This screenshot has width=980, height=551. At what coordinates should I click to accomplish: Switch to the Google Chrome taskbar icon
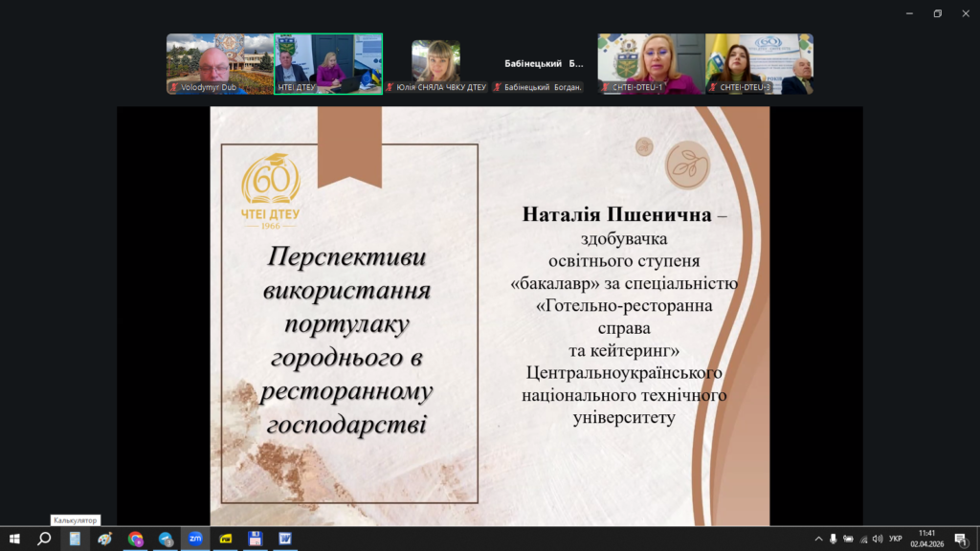point(135,539)
